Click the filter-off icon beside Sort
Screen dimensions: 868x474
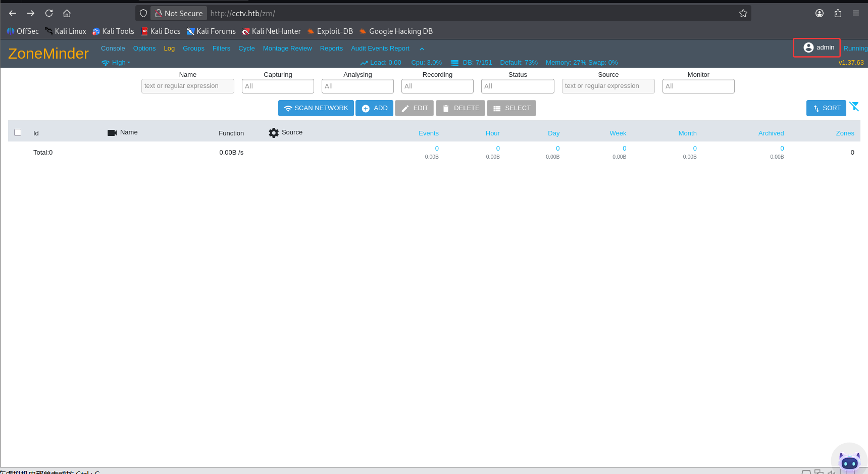854,107
